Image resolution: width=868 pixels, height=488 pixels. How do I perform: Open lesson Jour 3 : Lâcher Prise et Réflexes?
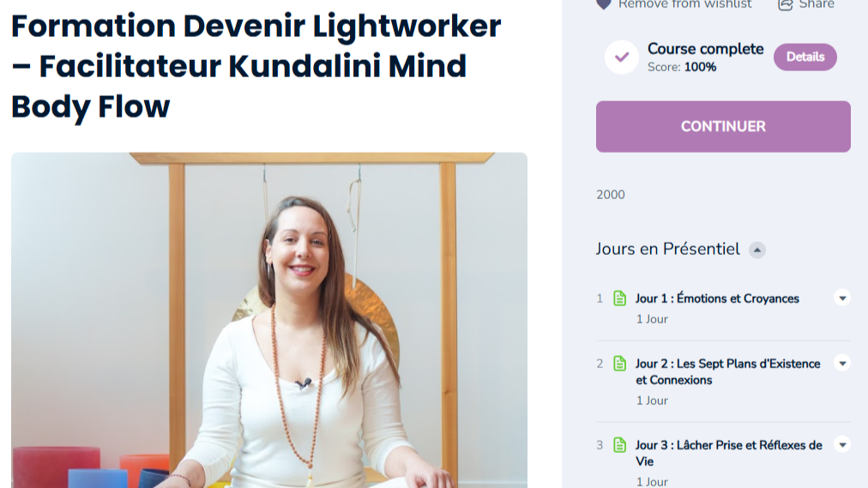(x=728, y=453)
